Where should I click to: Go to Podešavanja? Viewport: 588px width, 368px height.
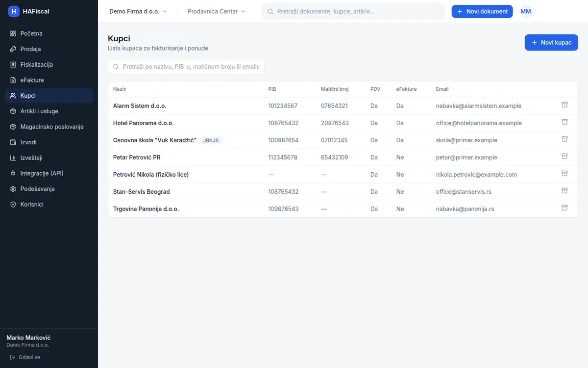point(49,189)
